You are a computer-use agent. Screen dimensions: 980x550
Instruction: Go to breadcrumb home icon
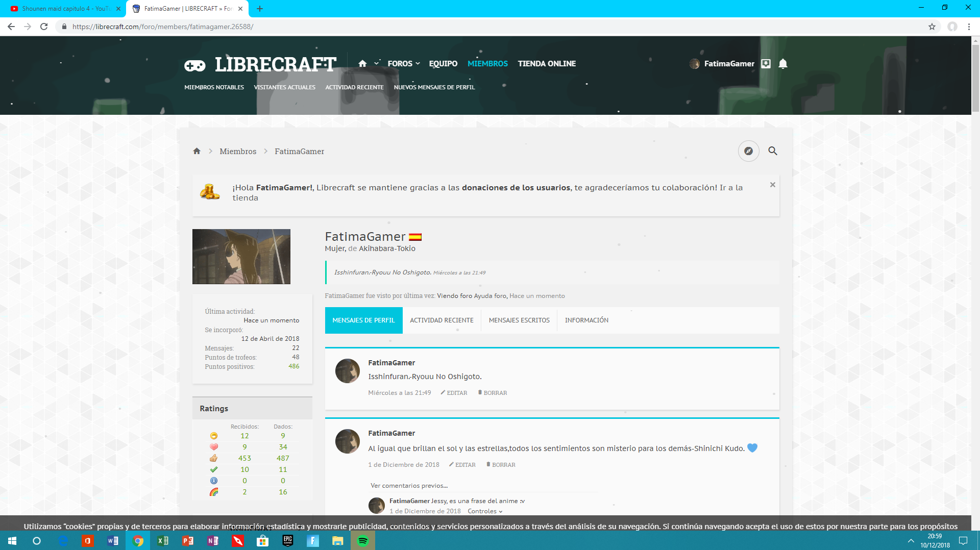point(197,152)
